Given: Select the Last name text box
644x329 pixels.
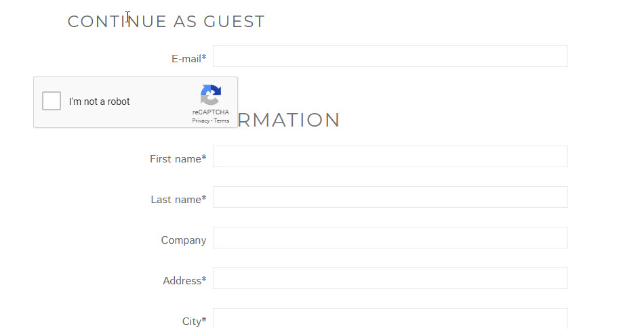Looking at the screenshot, I should [x=390, y=197].
